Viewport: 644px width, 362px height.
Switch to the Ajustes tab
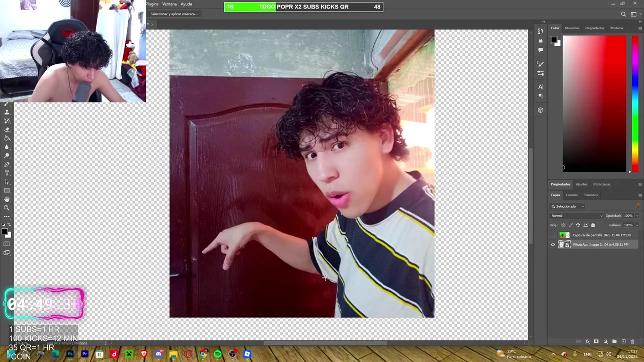click(582, 185)
